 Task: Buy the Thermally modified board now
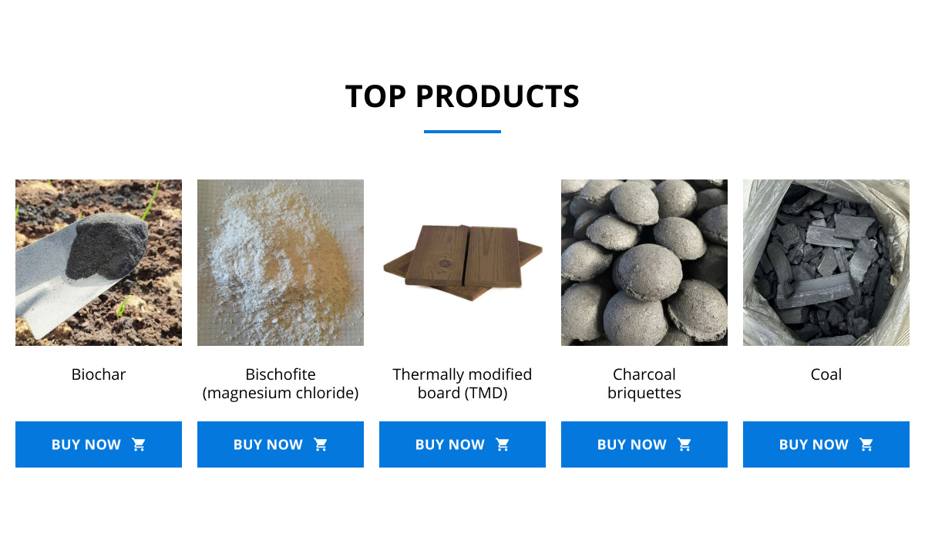coord(462,444)
